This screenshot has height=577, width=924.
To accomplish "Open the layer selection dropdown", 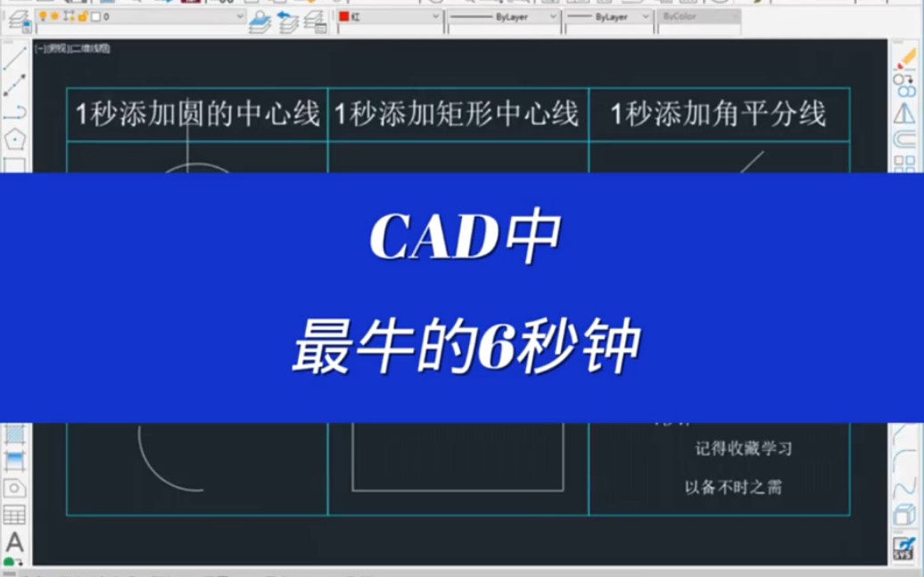I will tap(238, 15).
